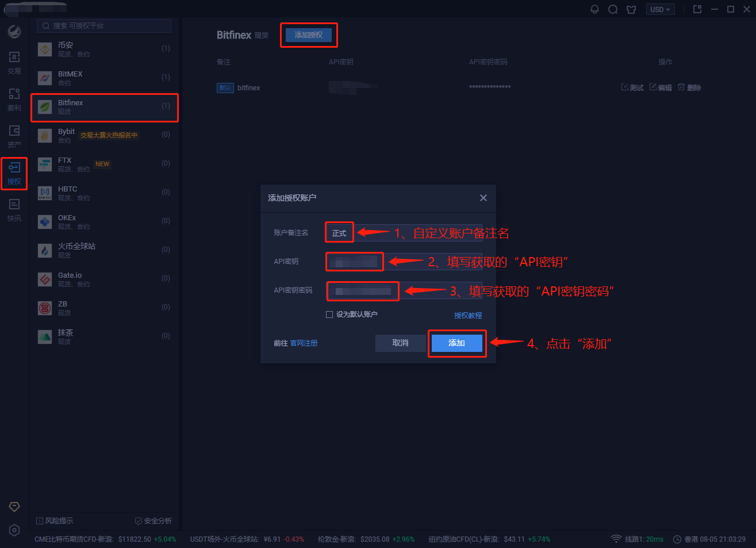Open the diamond VIP icon in sidebar
756x548 pixels.
click(x=14, y=507)
